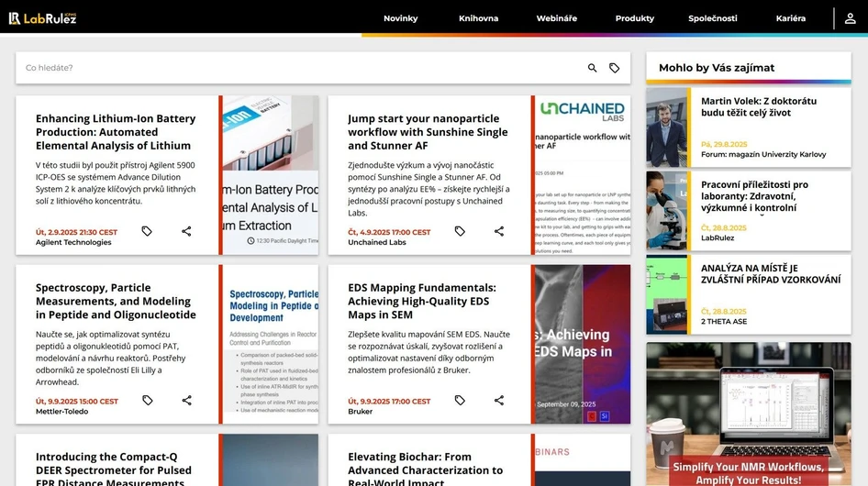The image size is (868, 486).
Task: Share the Unchained Labs nanoparticle article
Action: point(499,232)
